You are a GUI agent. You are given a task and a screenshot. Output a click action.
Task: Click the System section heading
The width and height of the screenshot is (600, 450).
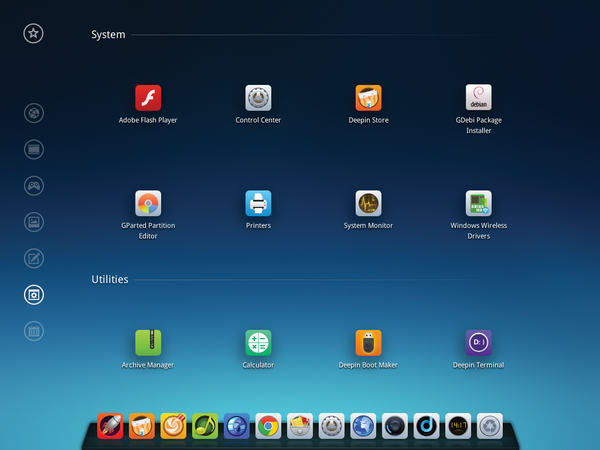(x=108, y=35)
